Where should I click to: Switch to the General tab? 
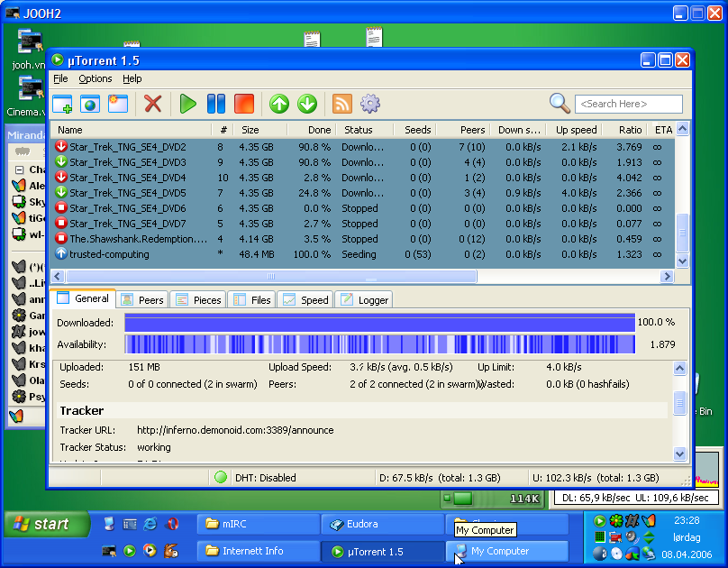(83, 298)
